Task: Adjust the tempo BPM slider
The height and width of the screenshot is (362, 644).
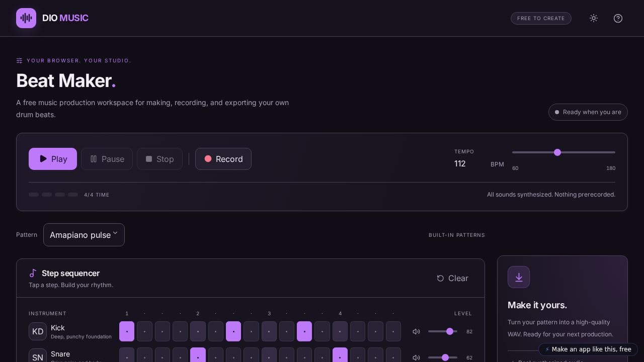Action: [x=563, y=152]
